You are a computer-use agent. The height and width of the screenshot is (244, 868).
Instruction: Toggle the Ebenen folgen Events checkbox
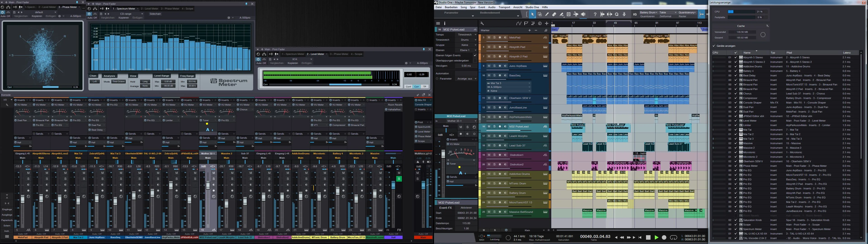[475, 55]
